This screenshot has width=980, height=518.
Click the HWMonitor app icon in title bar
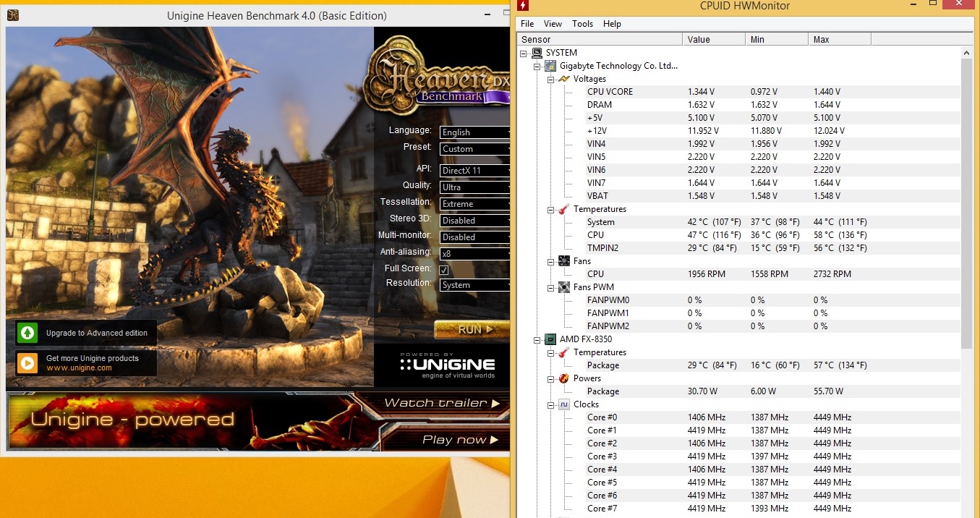pos(523,6)
